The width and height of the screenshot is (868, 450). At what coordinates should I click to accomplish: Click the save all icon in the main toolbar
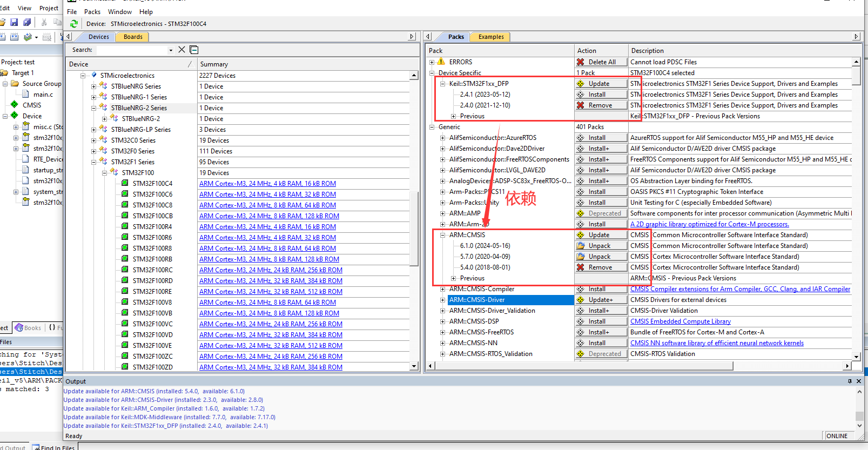[26, 22]
